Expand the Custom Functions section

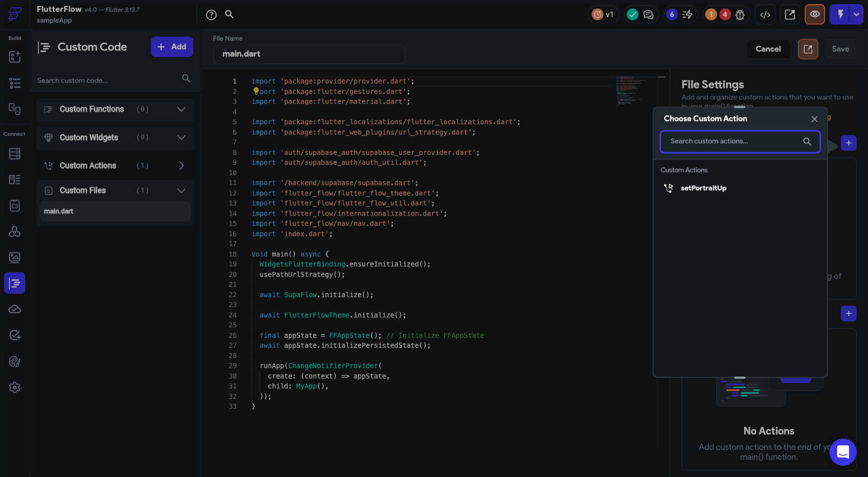coord(181,109)
